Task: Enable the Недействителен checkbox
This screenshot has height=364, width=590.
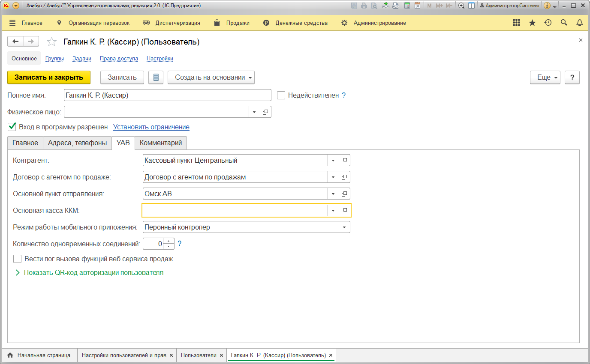Action: tap(281, 95)
